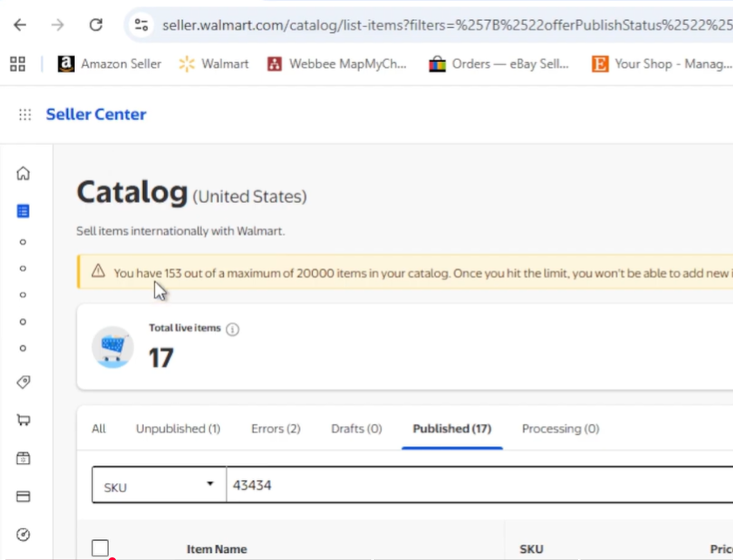Switch to the Unpublished (1) tab
The height and width of the screenshot is (560, 733).
pyautogui.click(x=178, y=428)
